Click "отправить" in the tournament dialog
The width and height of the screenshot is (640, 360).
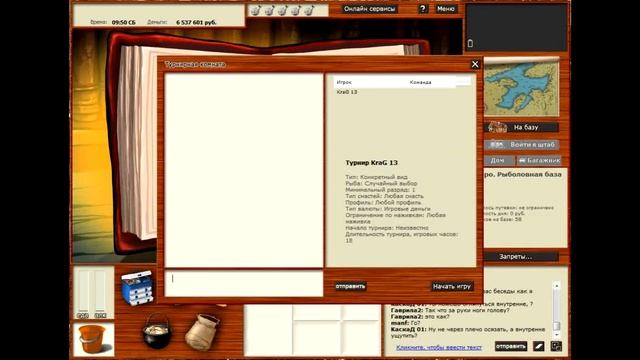[350, 286]
